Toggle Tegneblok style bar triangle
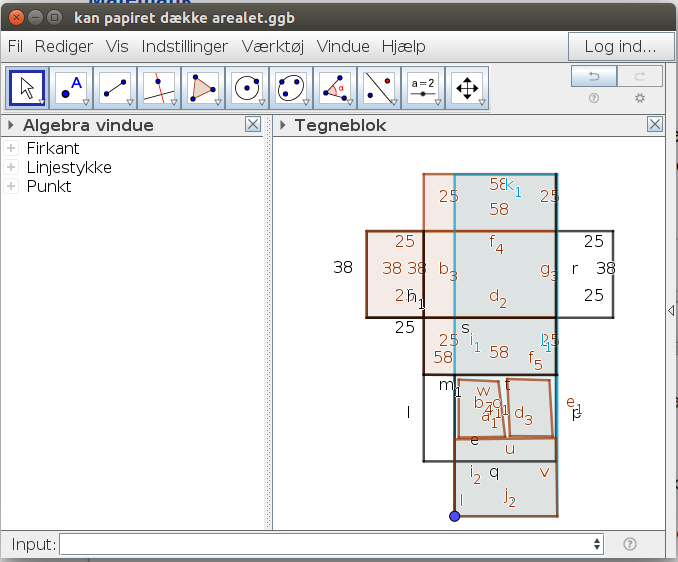Viewport: 678px width, 562px height. [x=283, y=125]
